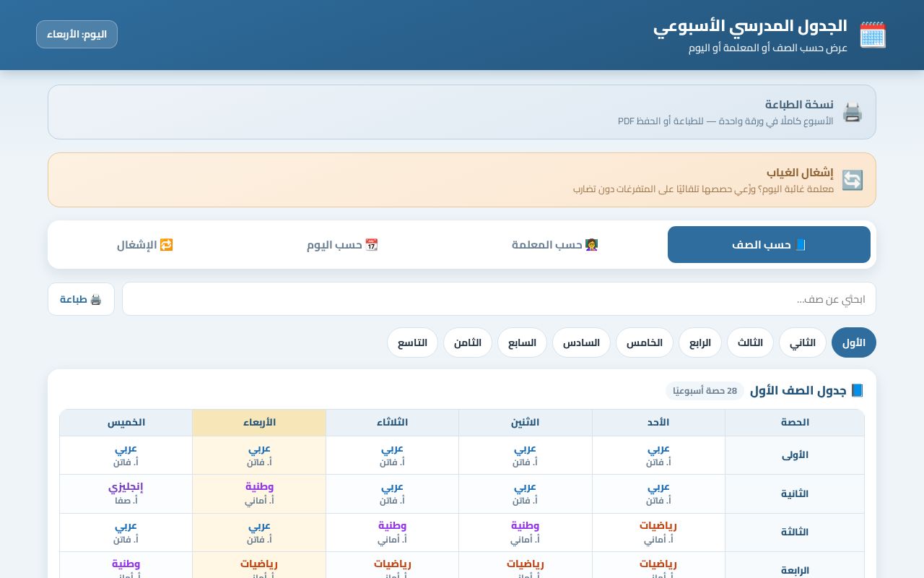The height and width of the screenshot is (578, 924).
Task: Click the الاثنين column header
Action: point(526,423)
